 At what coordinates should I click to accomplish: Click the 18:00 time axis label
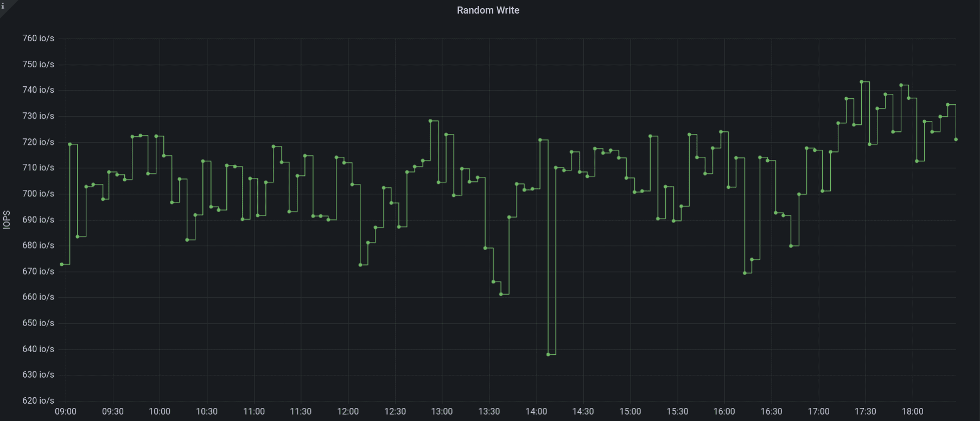912,412
